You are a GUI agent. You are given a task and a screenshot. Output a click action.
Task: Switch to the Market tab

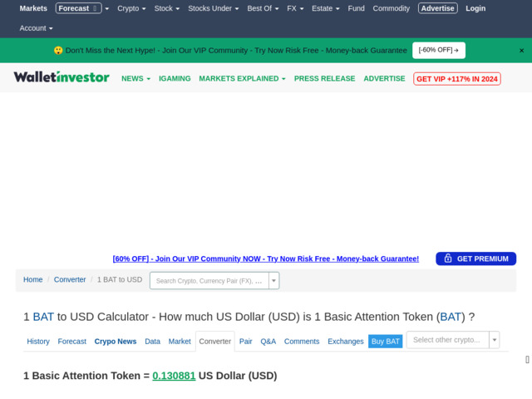pyautogui.click(x=180, y=342)
